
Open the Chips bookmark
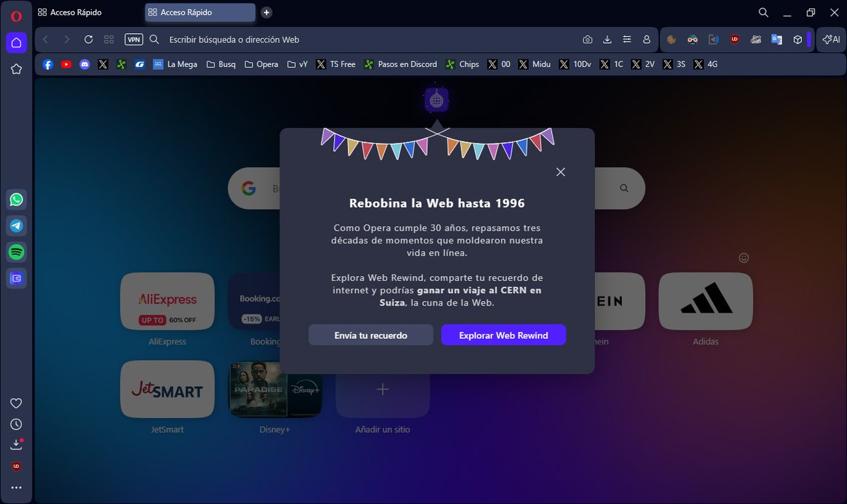[x=462, y=64]
